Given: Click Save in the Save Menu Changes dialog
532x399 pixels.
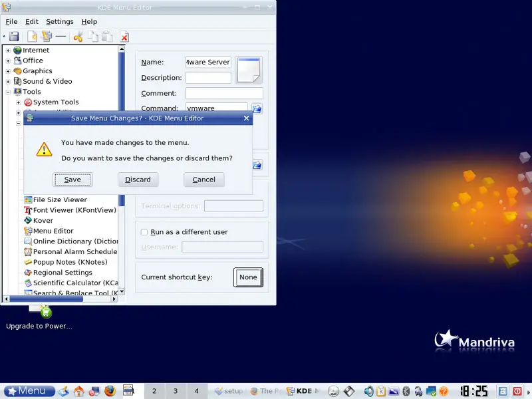Looking at the screenshot, I should [x=72, y=180].
